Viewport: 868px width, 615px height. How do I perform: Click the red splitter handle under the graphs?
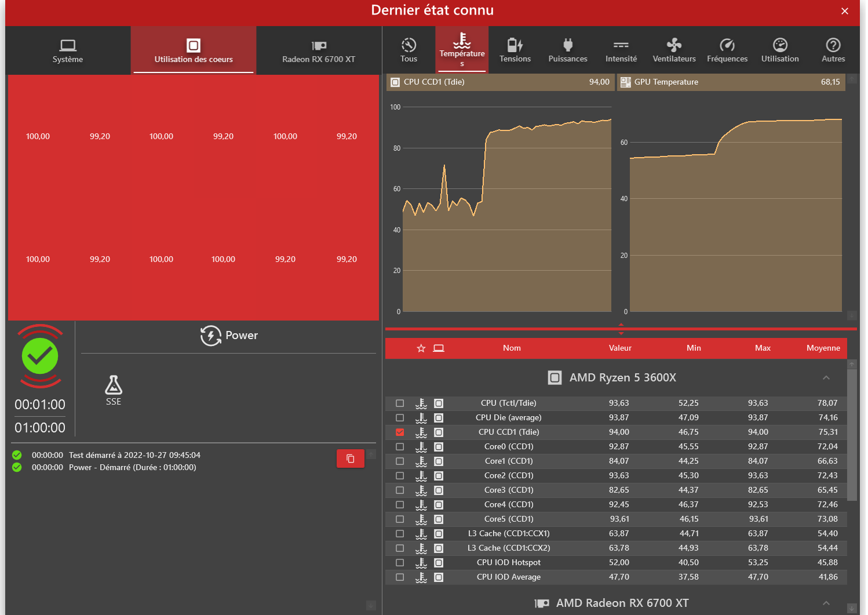[x=621, y=329]
